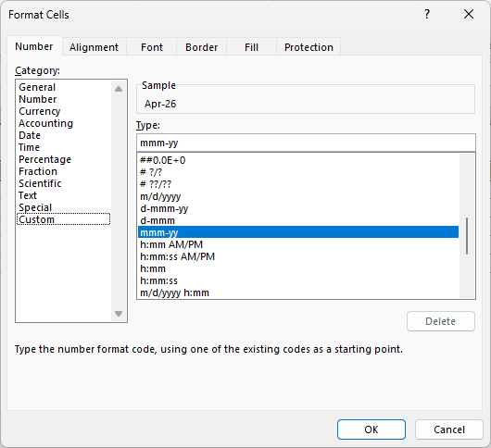Select the Custom category
Image resolution: width=491 pixels, height=448 pixels.
64,219
